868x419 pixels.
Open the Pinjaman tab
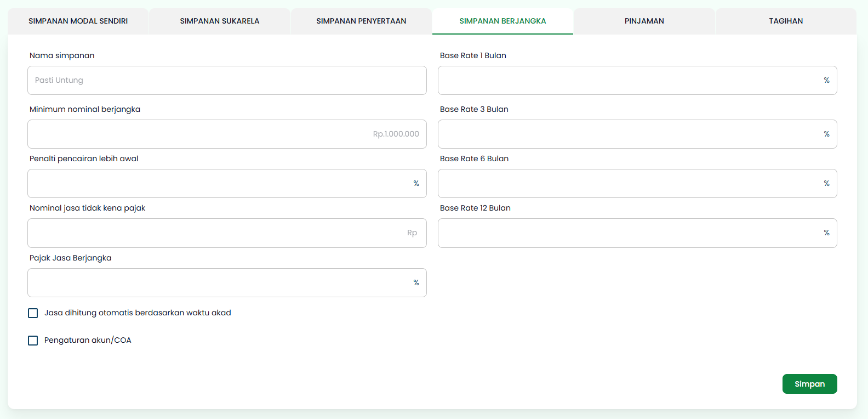[x=644, y=21]
